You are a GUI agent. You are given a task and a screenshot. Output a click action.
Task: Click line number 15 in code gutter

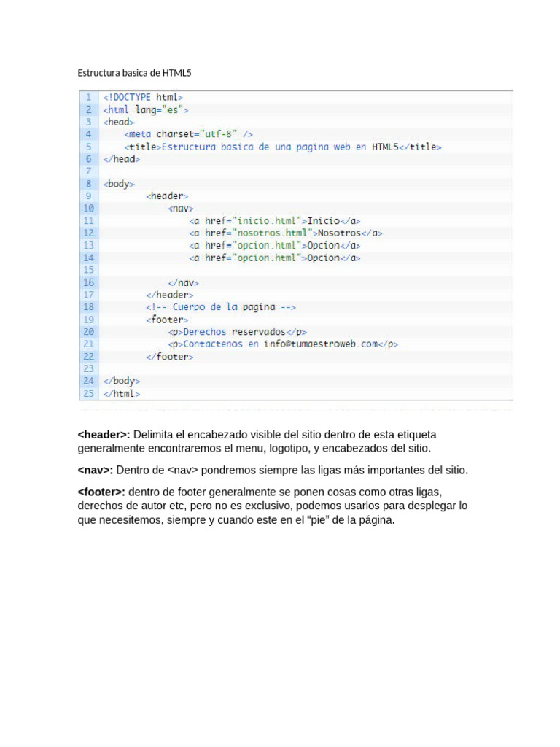[88, 270]
